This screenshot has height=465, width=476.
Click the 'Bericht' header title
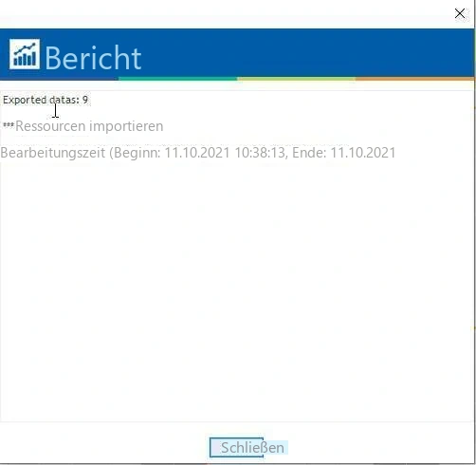click(93, 58)
